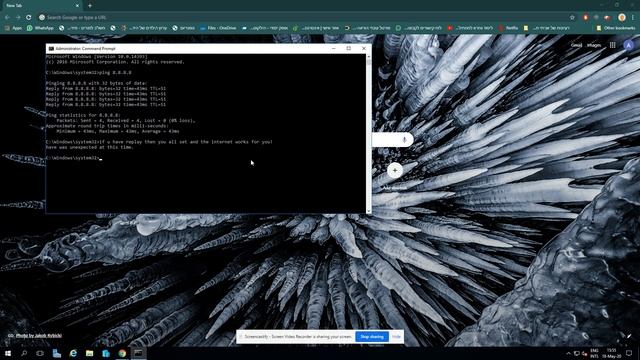Open the Netflix bookmark
This screenshot has height=360, width=640.
pos(508,28)
